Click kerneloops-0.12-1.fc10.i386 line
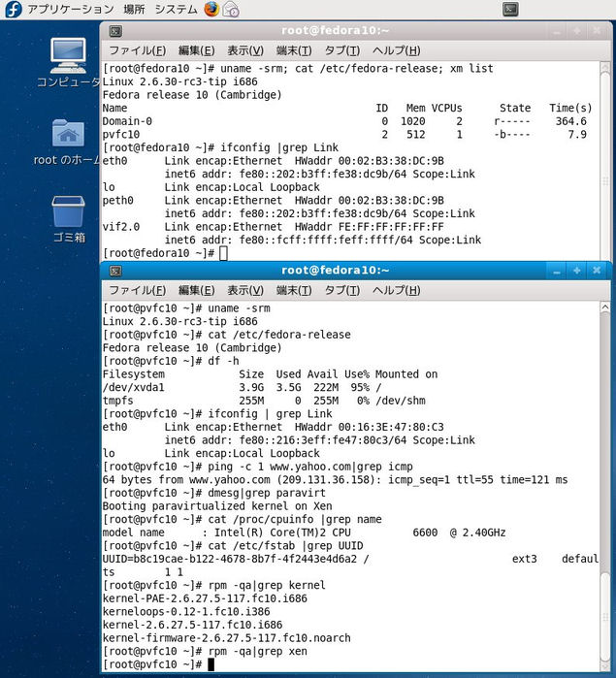 (186, 612)
